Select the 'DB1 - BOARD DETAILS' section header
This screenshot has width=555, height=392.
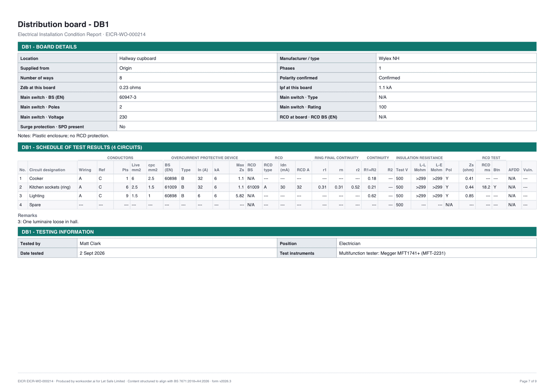pos(277,46)
